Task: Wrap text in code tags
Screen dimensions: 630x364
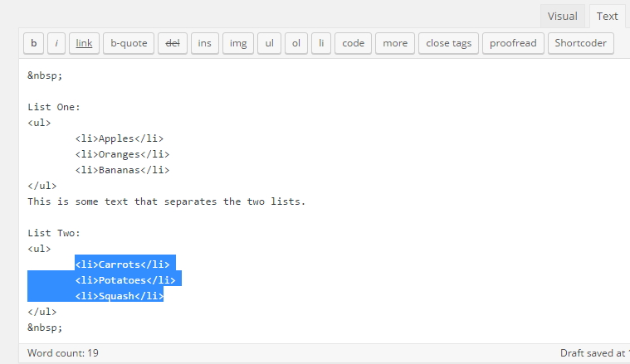Action: pyautogui.click(x=353, y=43)
